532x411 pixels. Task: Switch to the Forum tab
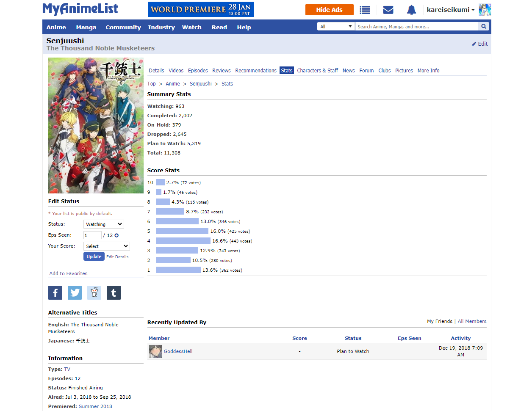pyautogui.click(x=366, y=71)
